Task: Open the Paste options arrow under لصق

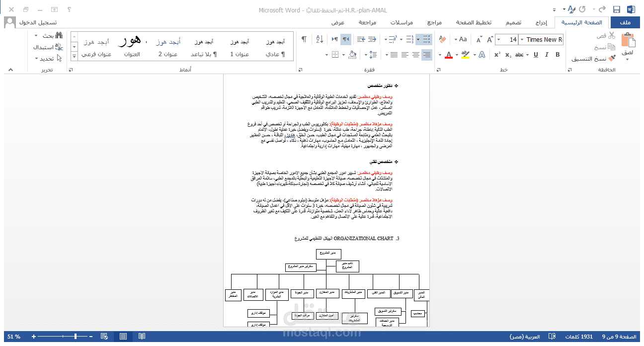Action: [628, 59]
